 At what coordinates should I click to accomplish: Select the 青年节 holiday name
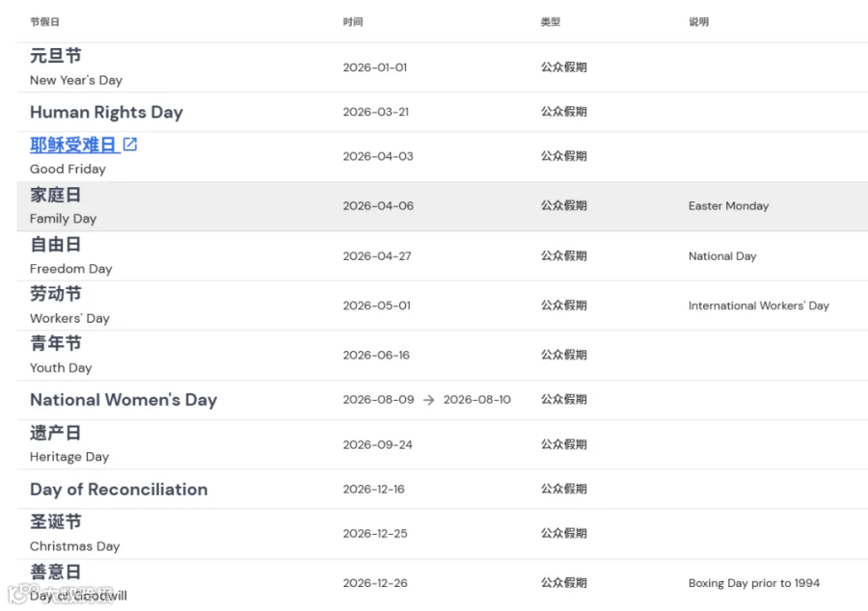[x=55, y=343]
